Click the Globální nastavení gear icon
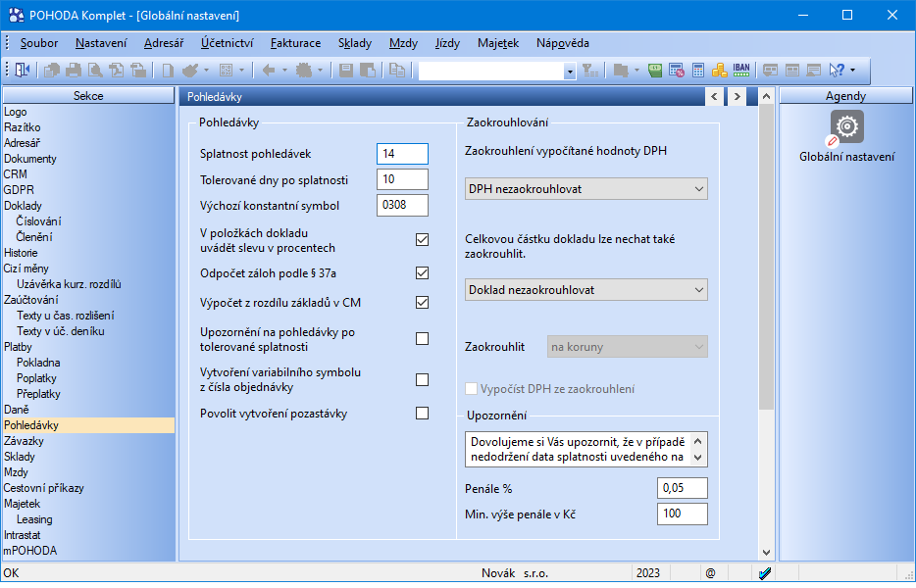The width and height of the screenshot is (916, 588). (x=846, y=126)
